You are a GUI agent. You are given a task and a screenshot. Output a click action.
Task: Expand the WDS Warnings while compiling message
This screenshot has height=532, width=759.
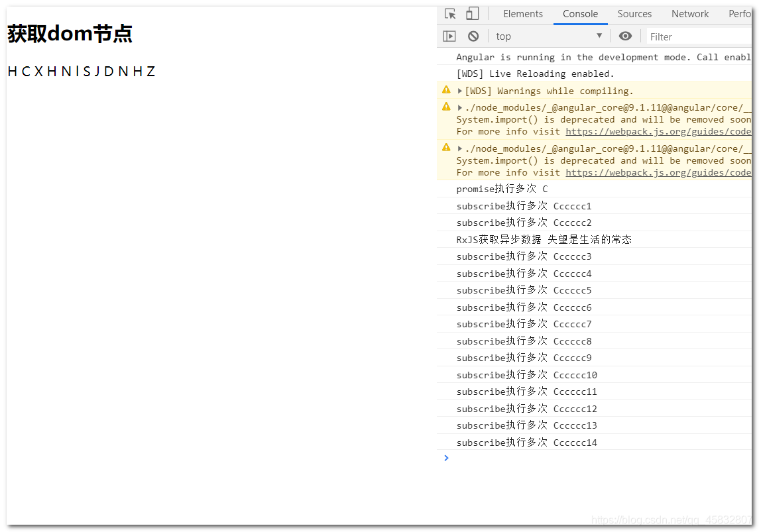[x=460, y=91]
